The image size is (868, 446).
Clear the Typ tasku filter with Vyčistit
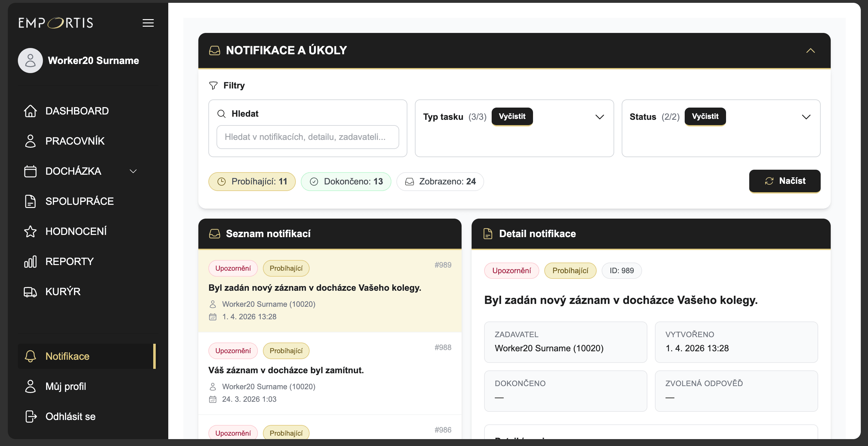[512, 116]
